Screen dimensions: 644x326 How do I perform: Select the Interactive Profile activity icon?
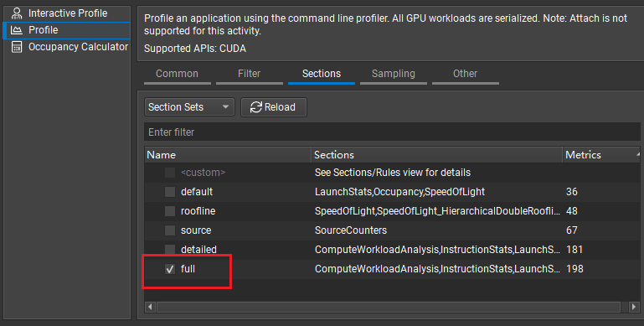click(17, 13)
